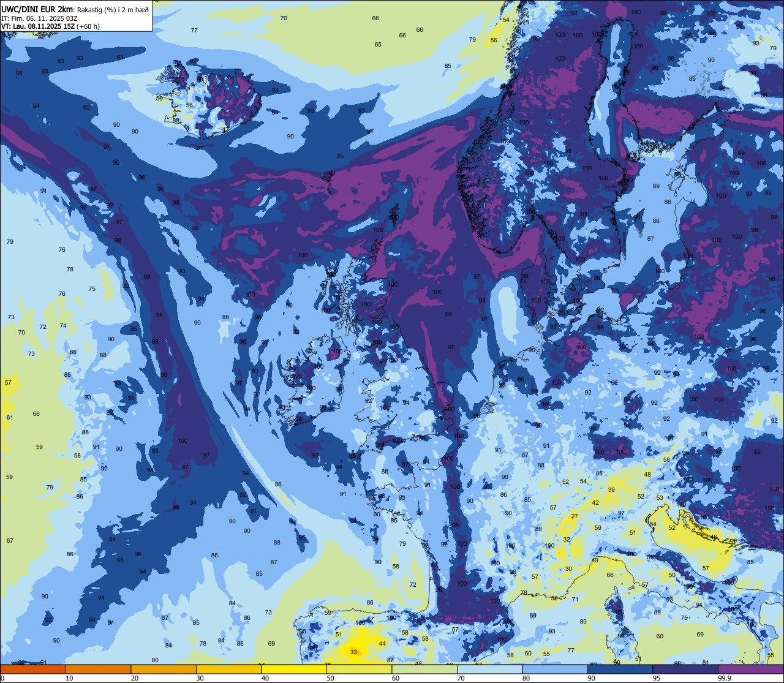Screen dimensions: 784x683
Task: Pick the medium blue 80–90 legend swatch
Action: click(555, 669)
